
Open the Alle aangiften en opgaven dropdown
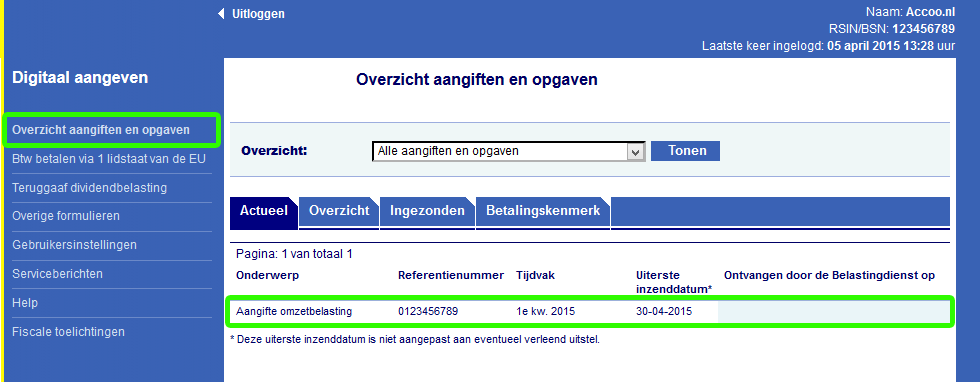(x=508, y=151)
